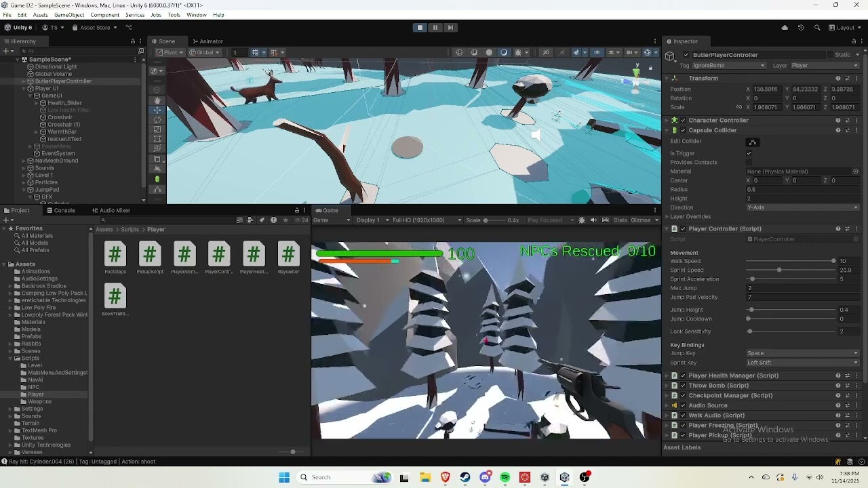Open the global Search icon in top toolbar
868x488 pixels.
[817, 28]
